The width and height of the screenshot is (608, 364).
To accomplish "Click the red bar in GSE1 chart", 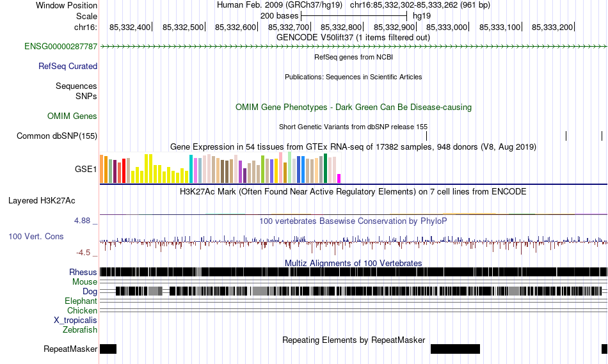I will (x=124, y=171).
